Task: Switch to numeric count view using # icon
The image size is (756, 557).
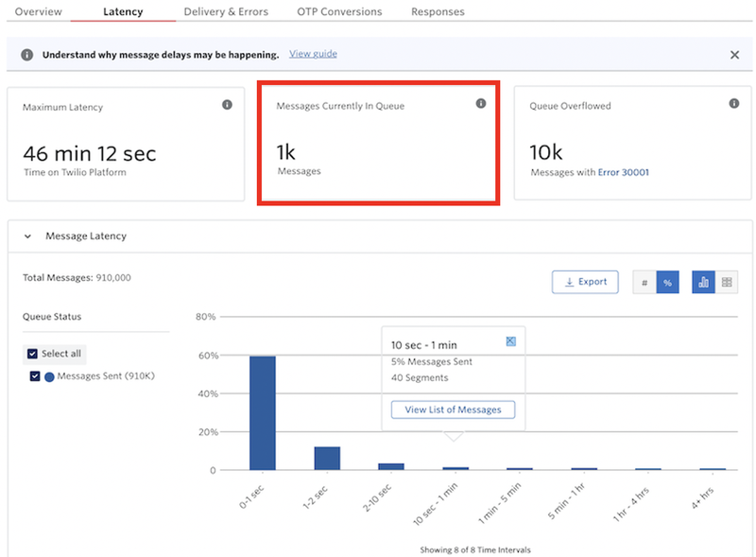Action: pyautogui.click(x=644, y=283)
